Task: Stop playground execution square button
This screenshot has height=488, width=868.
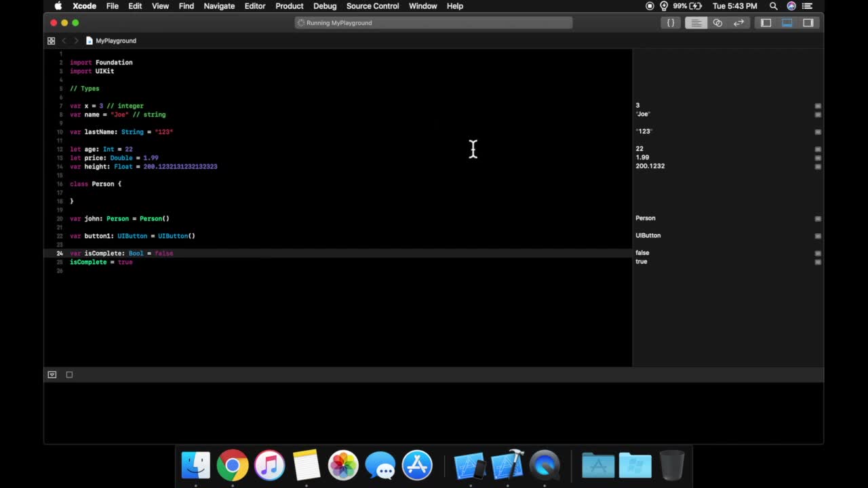Action: click(69, 374)
